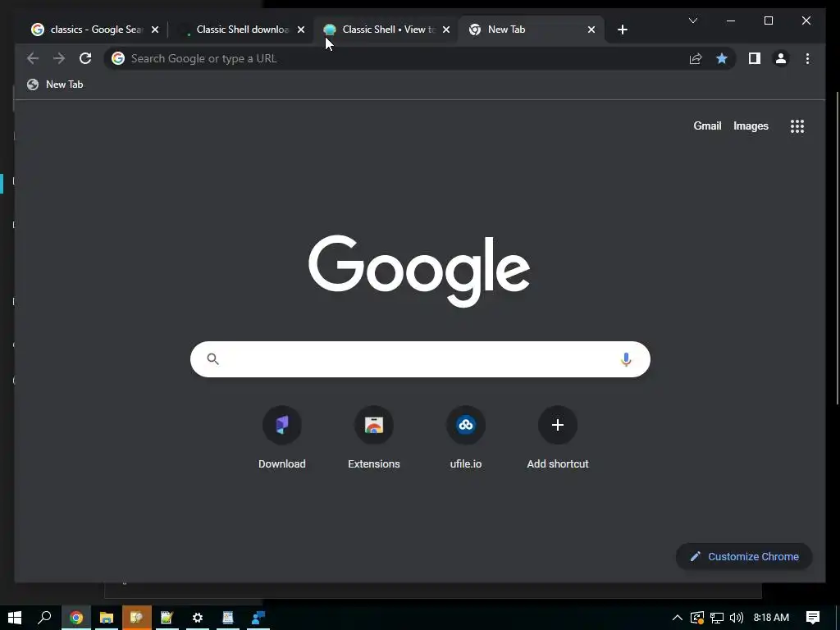Viewport: 840px width, 630px height.
Task: Close the classics Google Search tab
Action: click(x=155, y=30)
